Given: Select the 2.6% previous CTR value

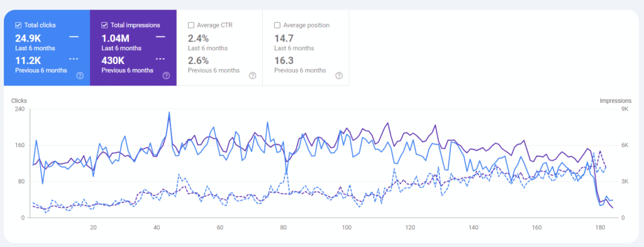Looking at the screenshot, I should (x=198, y=61).
